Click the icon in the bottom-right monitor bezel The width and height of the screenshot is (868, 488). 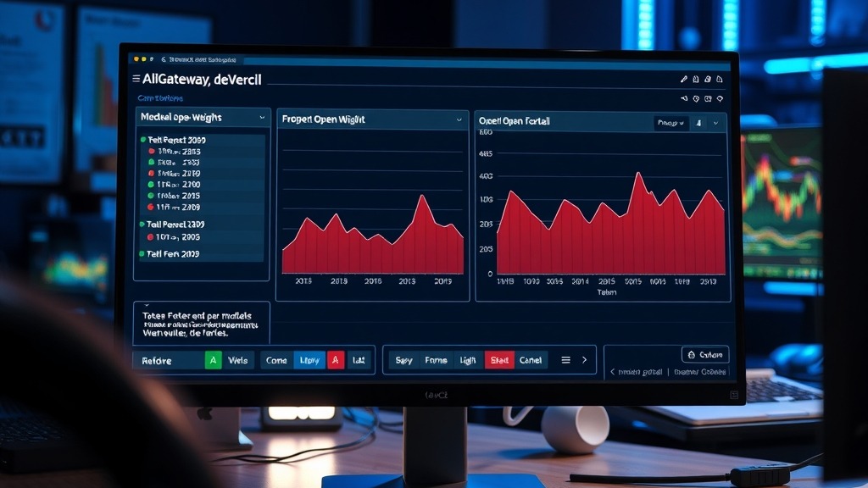(734, 395)
